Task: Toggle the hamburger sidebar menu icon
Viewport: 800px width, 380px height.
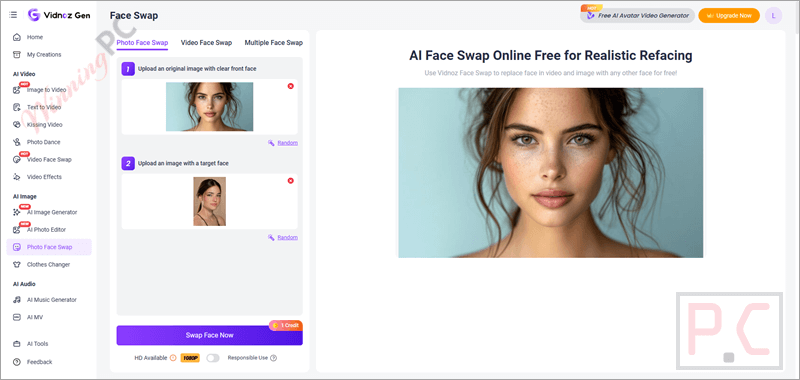Action: (13, 15)
